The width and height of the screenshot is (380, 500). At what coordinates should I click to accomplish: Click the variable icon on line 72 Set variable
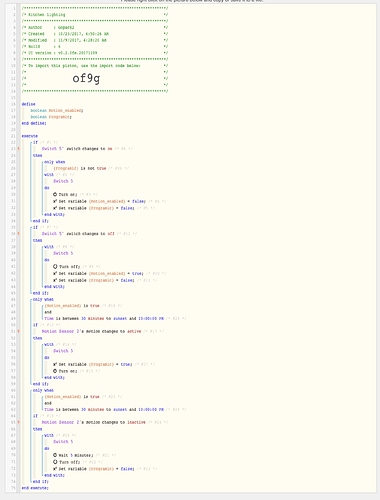pos(55,469)
